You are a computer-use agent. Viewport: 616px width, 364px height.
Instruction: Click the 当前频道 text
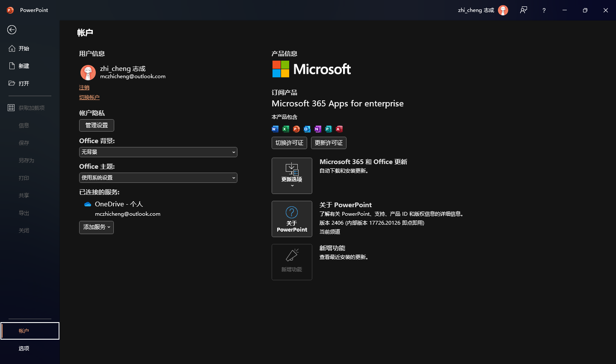click(330, 232)
